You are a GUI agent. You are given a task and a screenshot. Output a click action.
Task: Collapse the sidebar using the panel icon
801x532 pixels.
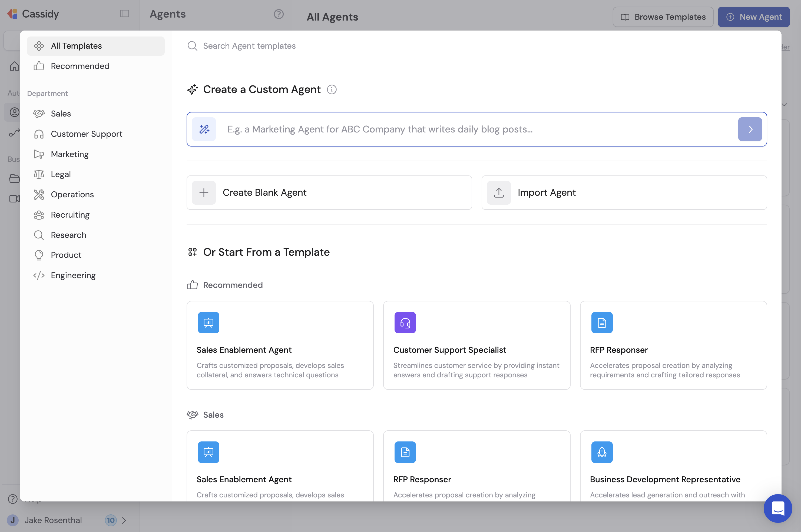coord(124,13)
